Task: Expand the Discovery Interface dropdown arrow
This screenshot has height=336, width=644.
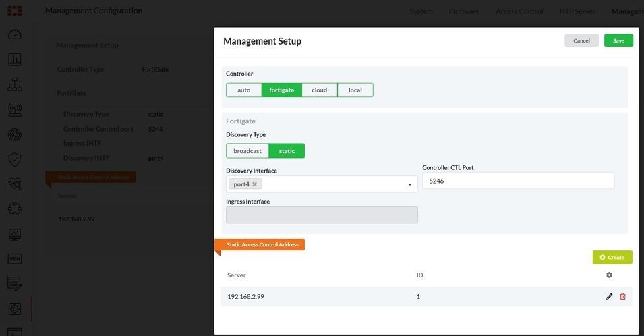Action: pyautogui.click(x=409, y=185)
